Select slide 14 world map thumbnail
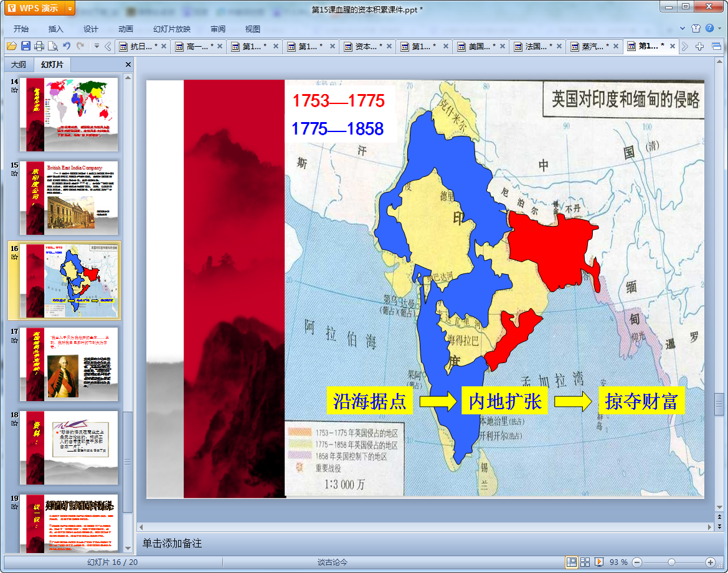The width and height of the screenshot is (728, 573). click(69, 114)
